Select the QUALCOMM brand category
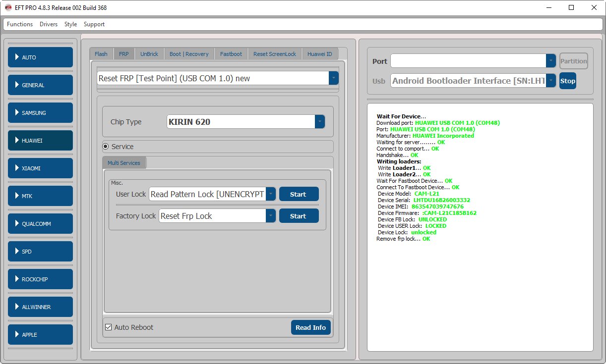Image resolution: width=606 pixels, height=364 pixels. click(x=40, y=224)
